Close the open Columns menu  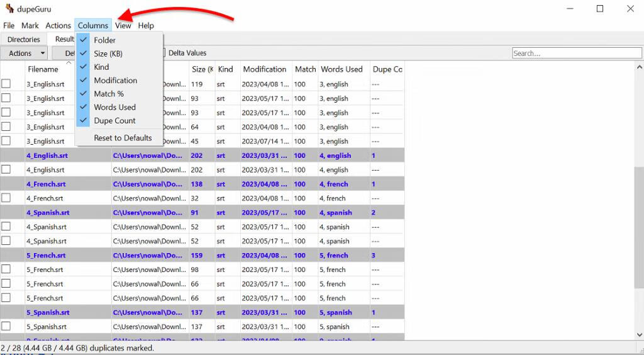[x=93, y=25]
